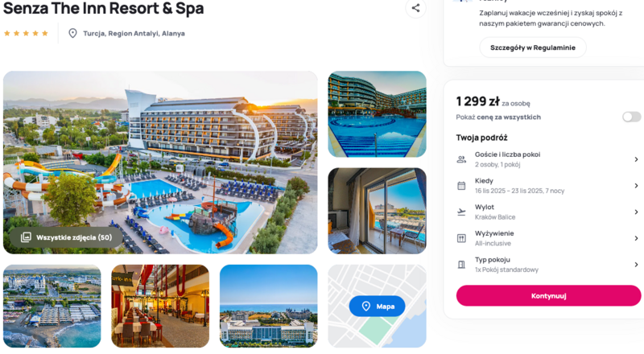The width and height of the screenshot is (644, 354).
Task: Click the location pin icon beside Turcja
Action: click(72, 33)
